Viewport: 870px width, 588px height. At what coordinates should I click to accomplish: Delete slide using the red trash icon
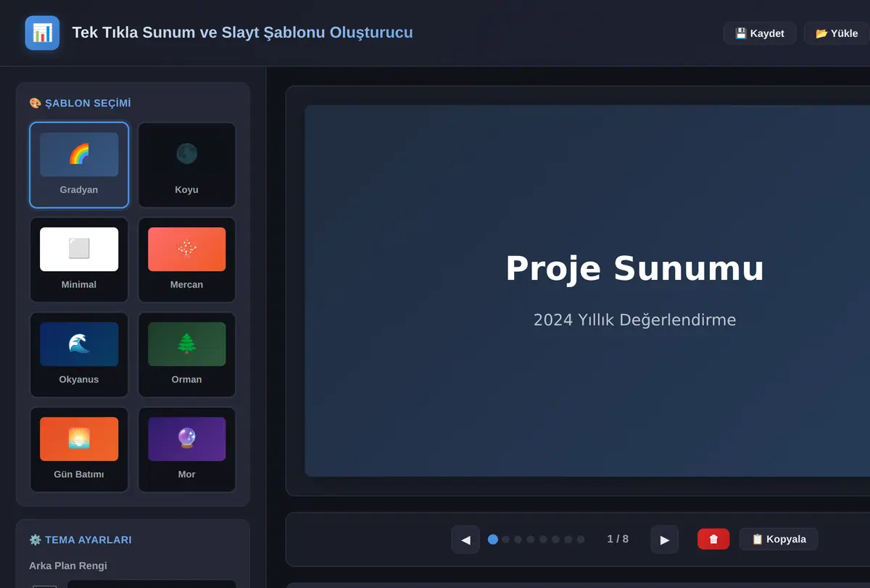[x=713, y=539]
